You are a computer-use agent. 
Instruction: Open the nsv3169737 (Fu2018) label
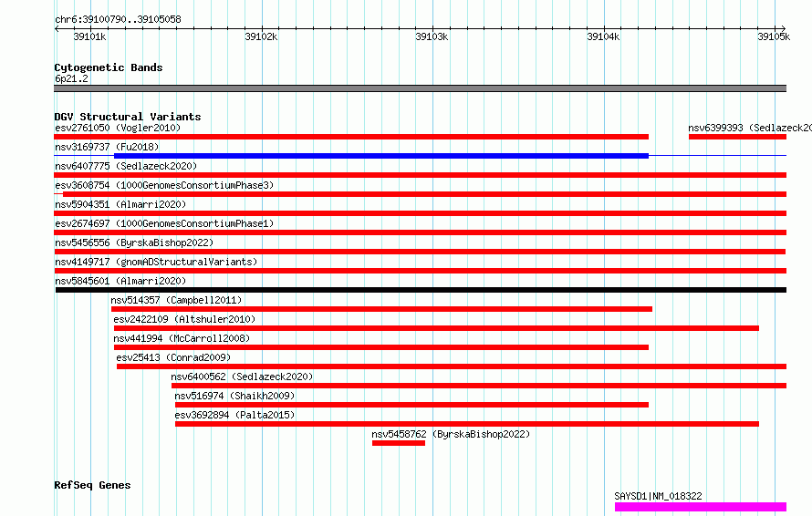107,147
